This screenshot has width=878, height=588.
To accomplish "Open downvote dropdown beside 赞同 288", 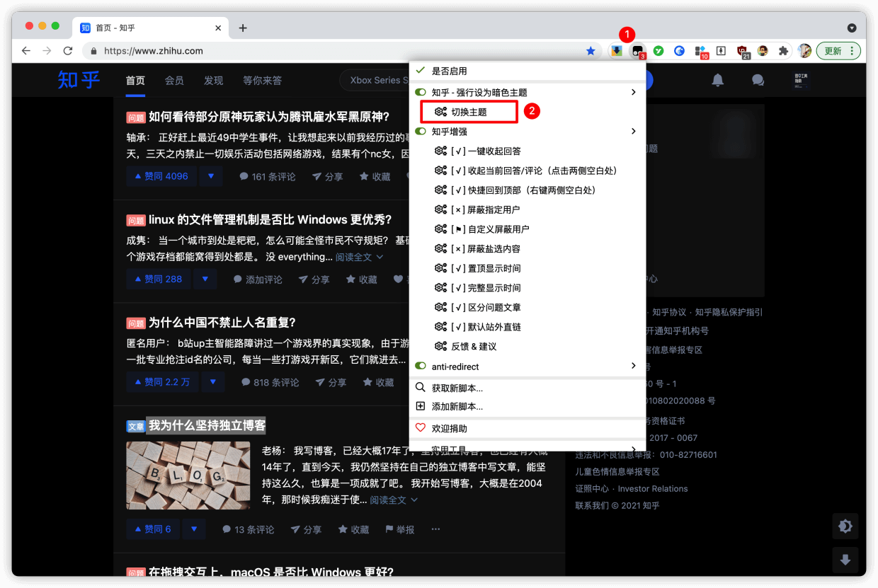I will click(x=205, y=279).
